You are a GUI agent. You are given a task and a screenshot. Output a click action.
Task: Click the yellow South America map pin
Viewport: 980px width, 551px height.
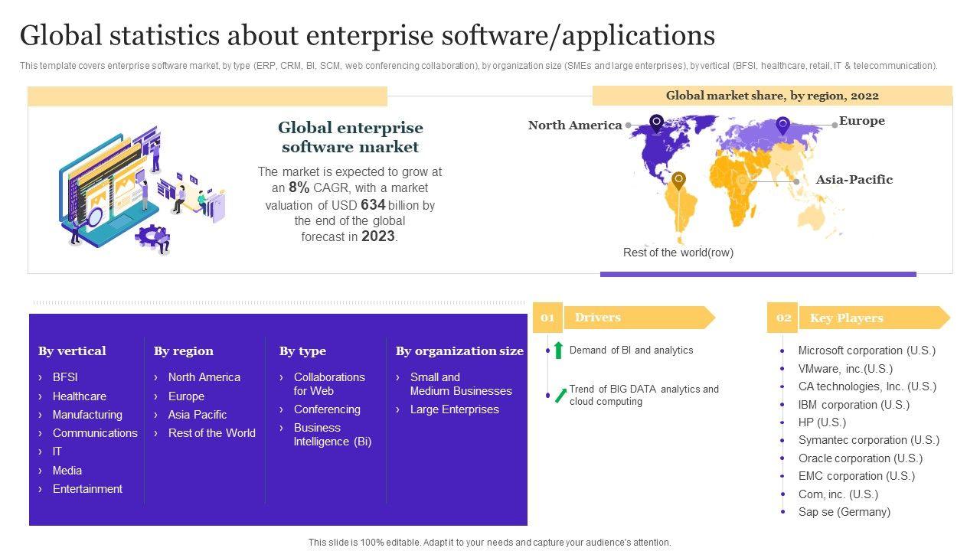(678, 181)
